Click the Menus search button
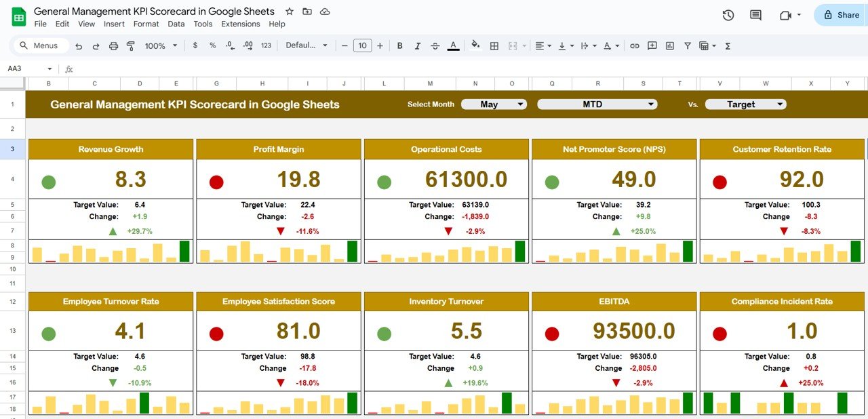Screen dimensions: 868x419 (x=41, y=45)
